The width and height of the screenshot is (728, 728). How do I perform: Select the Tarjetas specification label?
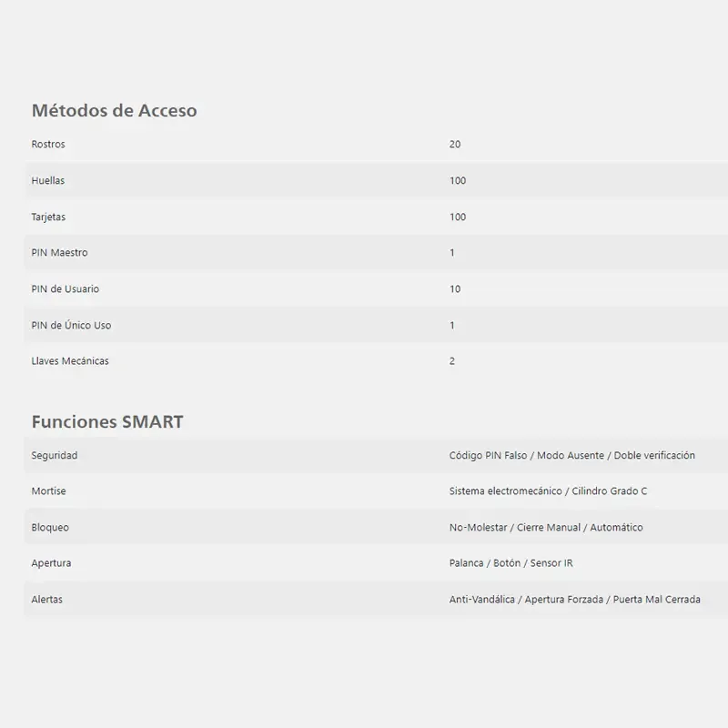coord(48,217)
